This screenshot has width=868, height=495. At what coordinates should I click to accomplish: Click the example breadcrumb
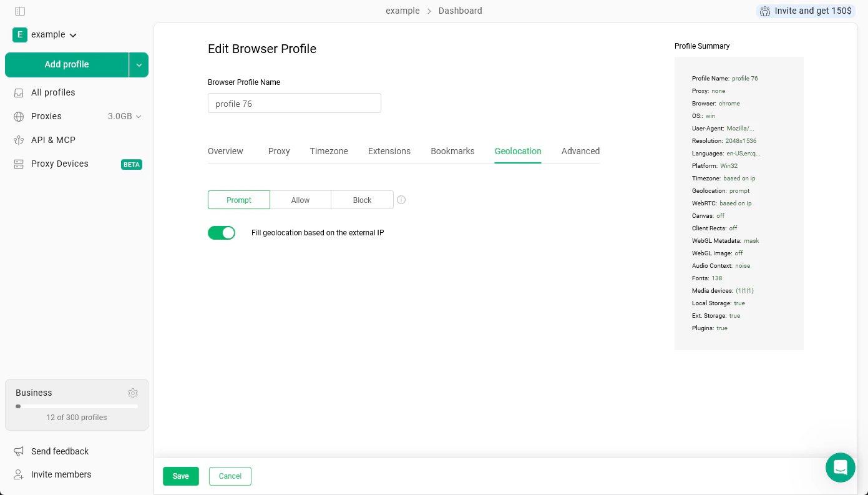pos(402,11)
